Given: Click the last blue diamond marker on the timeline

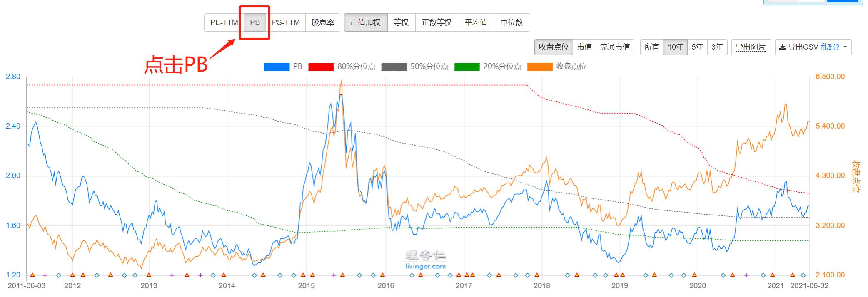Looking at the screenshot, I should [803, 275].
